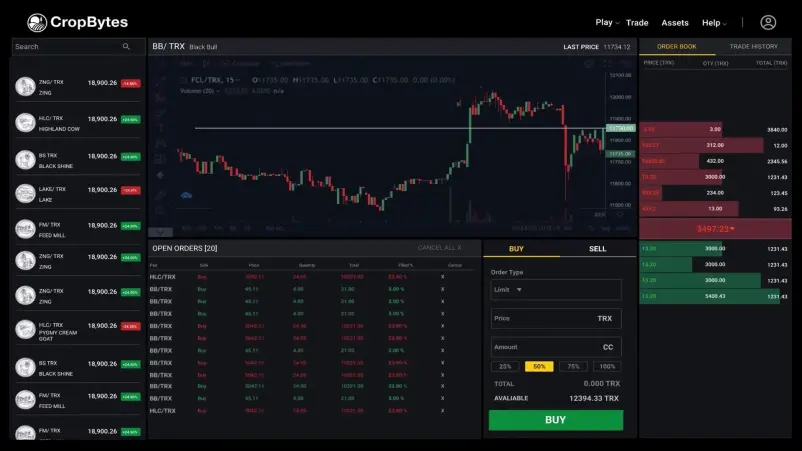Select the ZNG/TRX row with red badge
This screenshot has height=451, width=802.
[x=77, y=87]
